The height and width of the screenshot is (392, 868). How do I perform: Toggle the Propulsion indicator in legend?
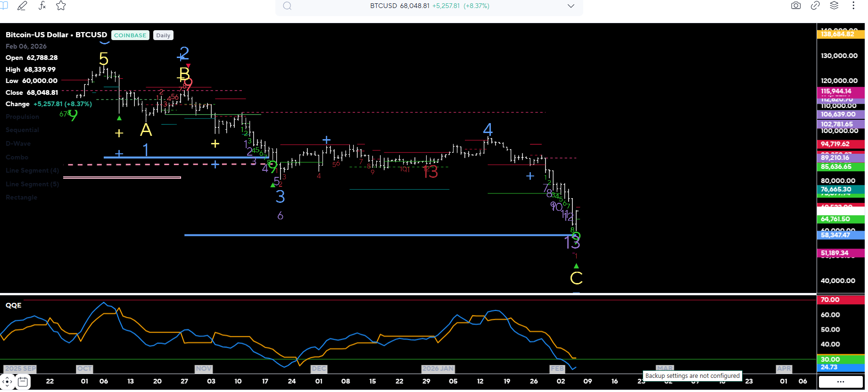[22, 117]
